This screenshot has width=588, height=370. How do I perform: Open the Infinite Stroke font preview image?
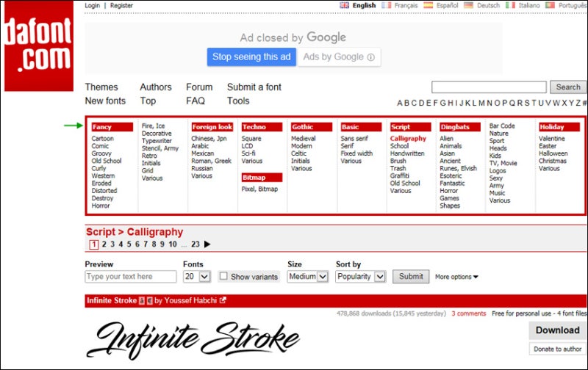(193, 340)
